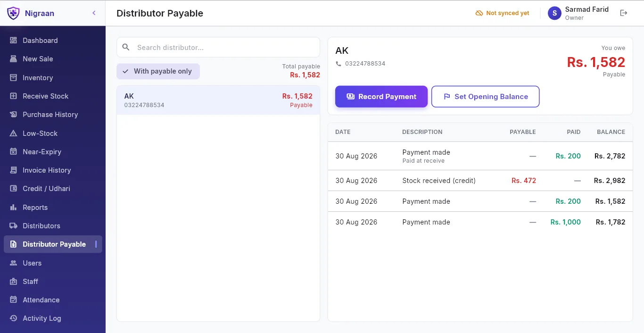Click the search magnifier icon
This screenshot has width=644, height=333.
126,47
